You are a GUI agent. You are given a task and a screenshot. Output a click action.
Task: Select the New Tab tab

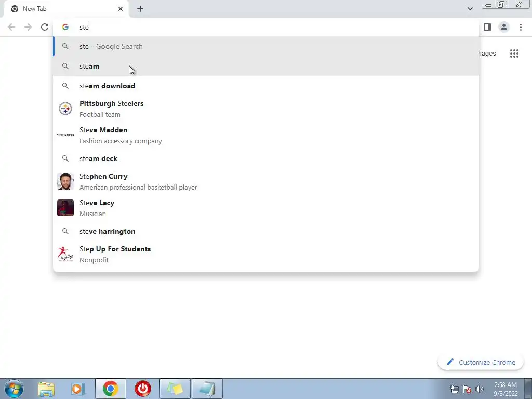pos(66,9)
